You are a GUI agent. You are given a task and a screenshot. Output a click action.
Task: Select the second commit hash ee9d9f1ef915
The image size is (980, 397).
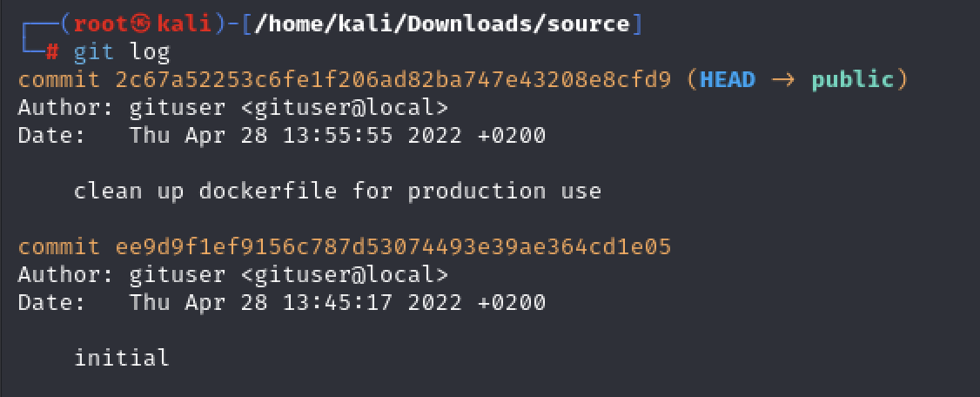pyautogui.click(x=393, y=247)
